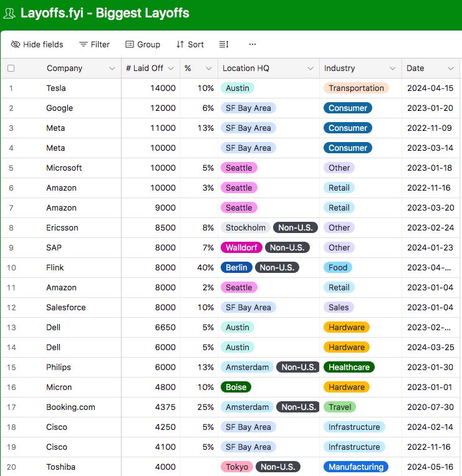This screenshot has height=476, width=462.
Task: Click the 12000 laid off value
Action: (x=163, y=108)
